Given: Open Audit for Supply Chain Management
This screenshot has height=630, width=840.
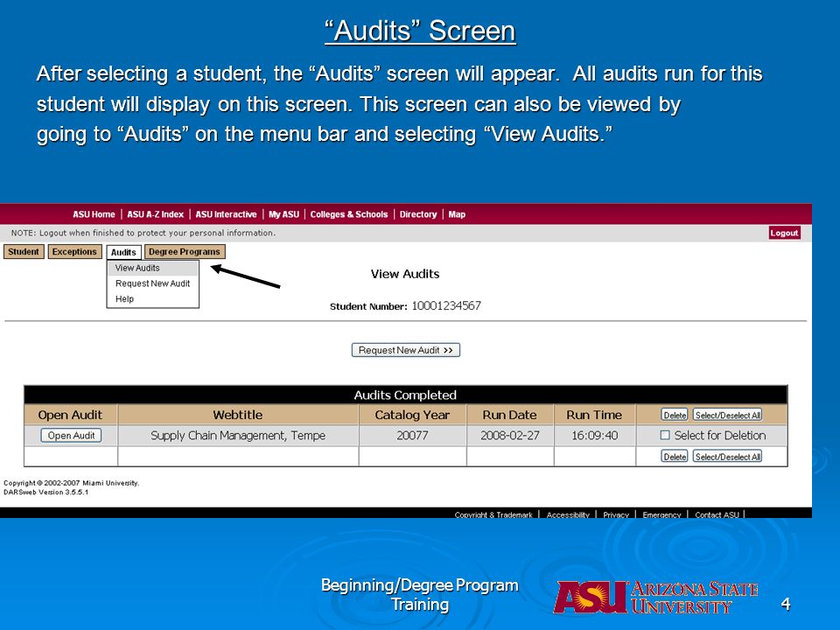Looking at the screenshot, I should (71, 436).
